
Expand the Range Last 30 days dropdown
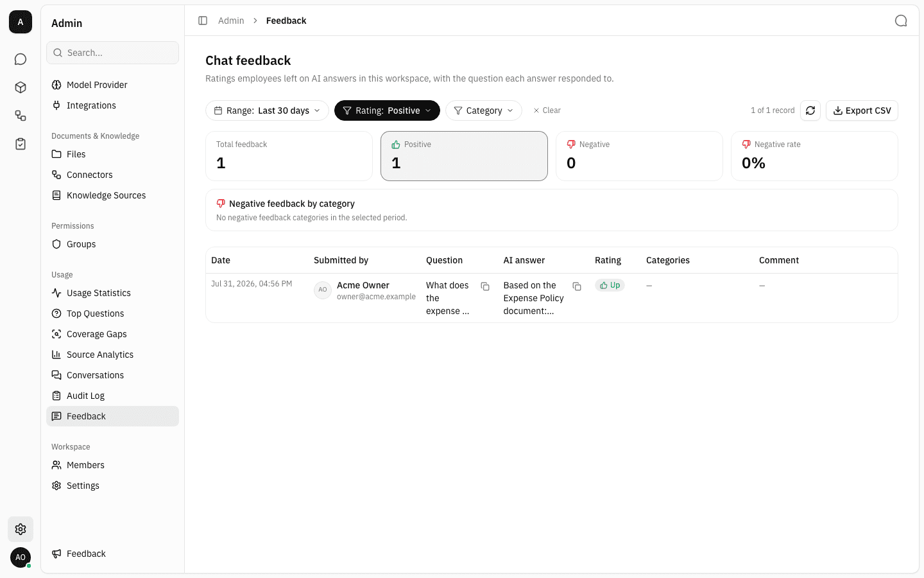[267, 110]
